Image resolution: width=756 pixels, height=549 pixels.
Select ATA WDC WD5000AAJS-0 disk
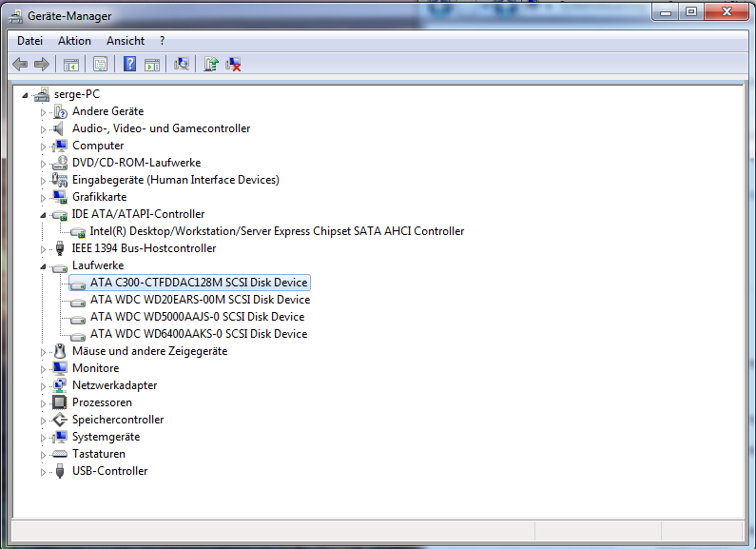point(197,317)
